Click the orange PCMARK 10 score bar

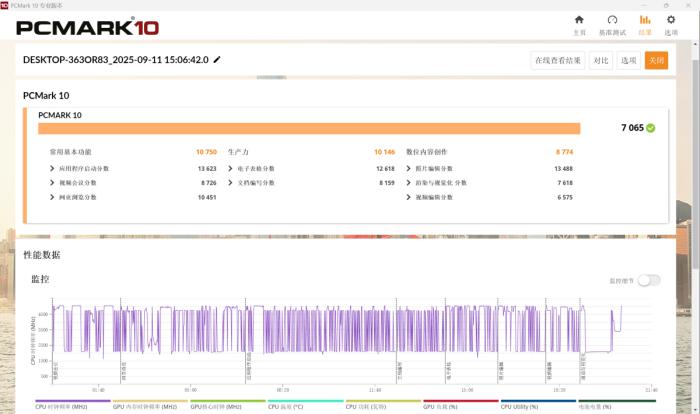309,129
